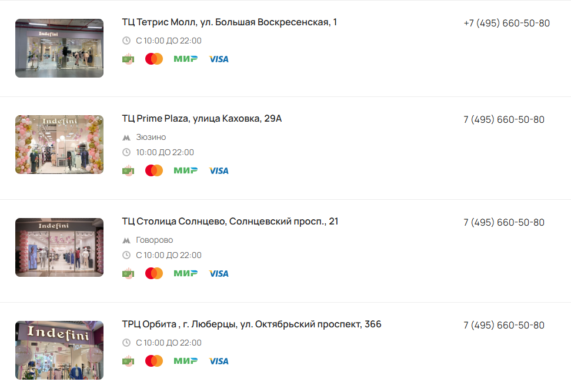Viewport: 571px width, 392px height.
Task: Click the ТЦ Prime Plaza, улица Каховка address
Action: (202, 119)
